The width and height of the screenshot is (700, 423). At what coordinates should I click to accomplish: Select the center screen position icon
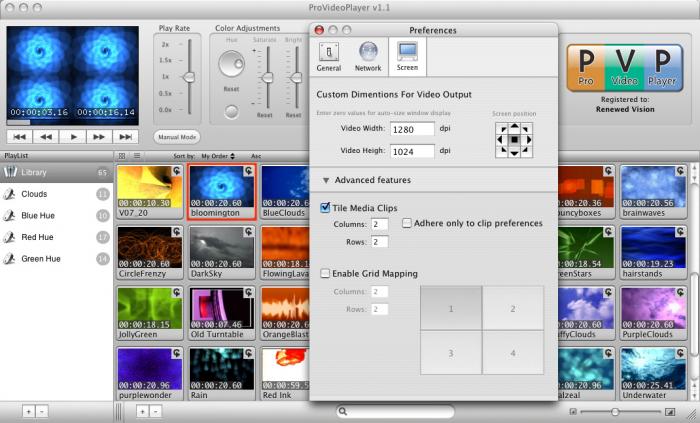[x=515, y=140]
